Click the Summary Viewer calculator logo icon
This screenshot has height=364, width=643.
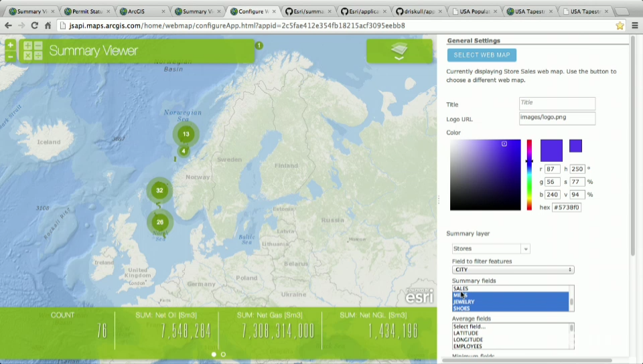click(x=33, y=51)
